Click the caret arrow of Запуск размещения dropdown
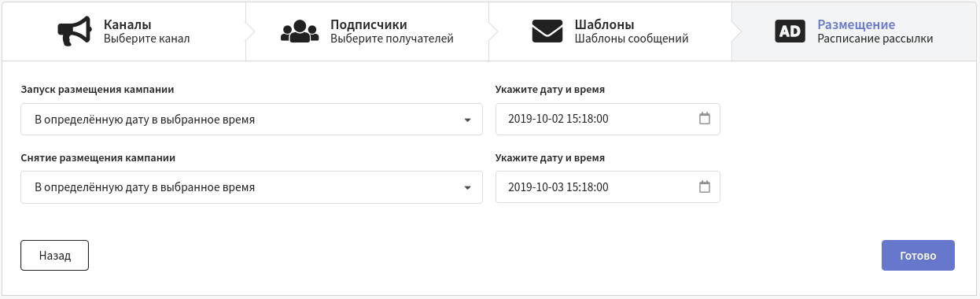 pos(467,120)
